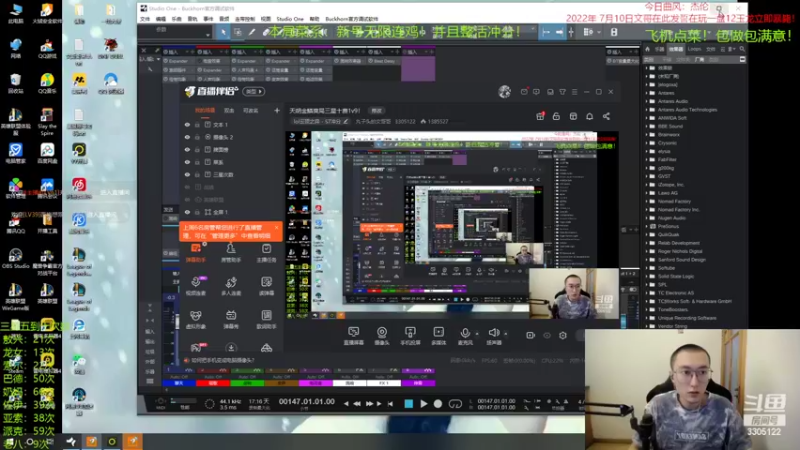Click the share icon in streaming app
This screenshot has width=800, height=450.
606,116
